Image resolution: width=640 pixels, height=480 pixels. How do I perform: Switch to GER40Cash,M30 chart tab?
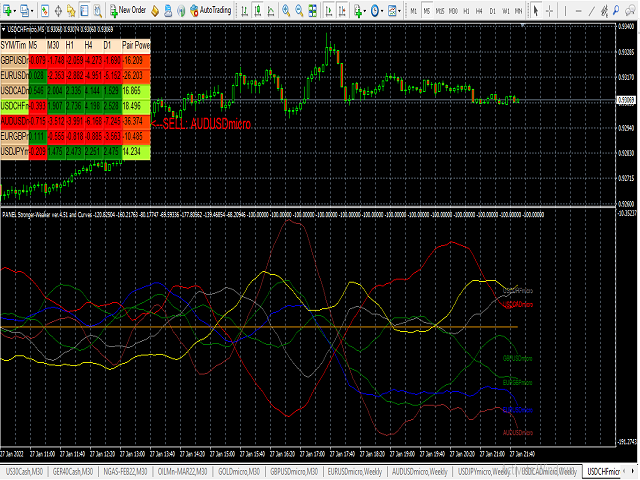coord(73,472)
